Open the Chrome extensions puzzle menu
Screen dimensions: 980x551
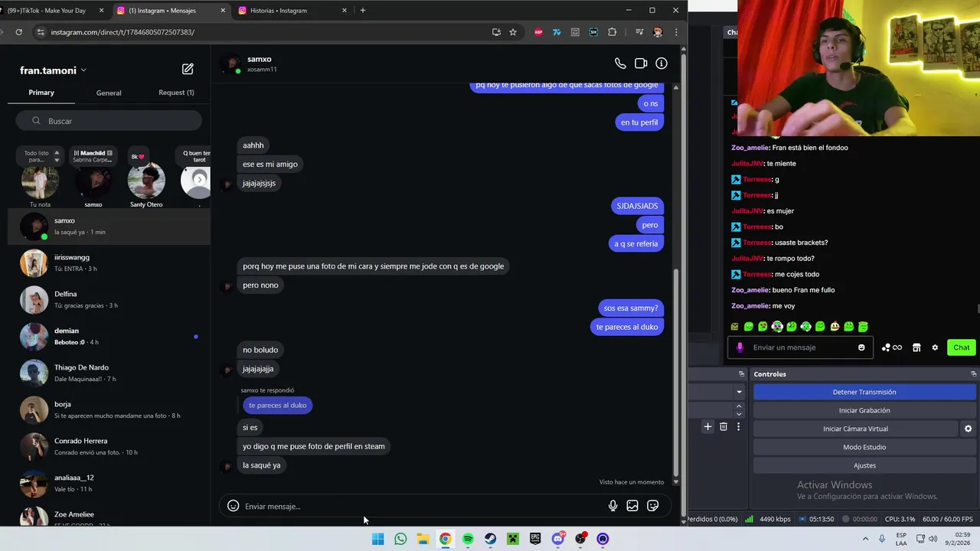tap(612, 32)
